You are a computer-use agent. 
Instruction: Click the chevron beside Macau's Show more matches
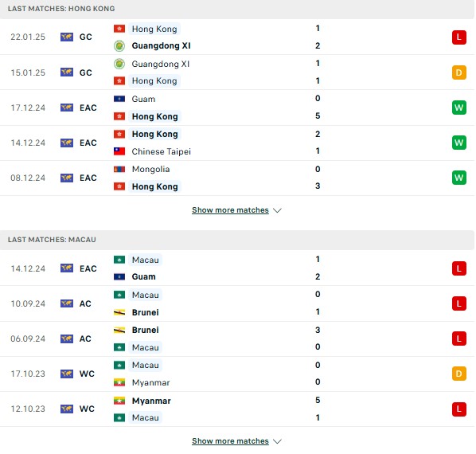coord(277,441)
